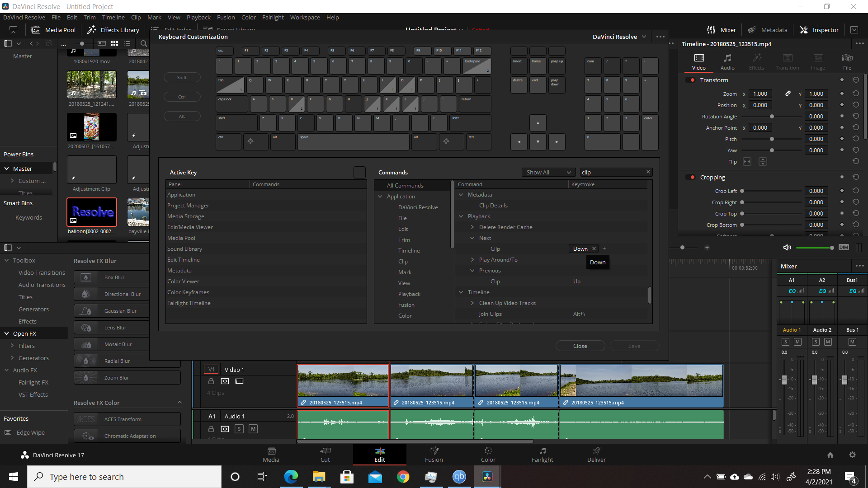Collapse the Application commands category

pos(380,197)
